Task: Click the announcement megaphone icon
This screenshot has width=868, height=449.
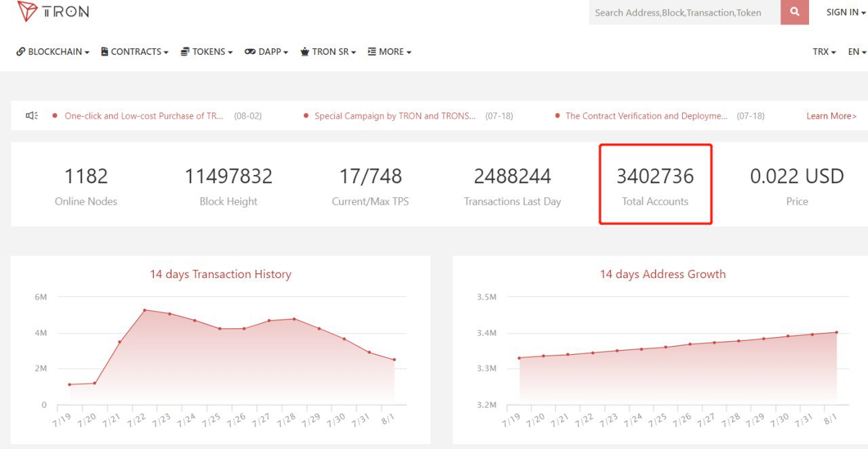Action: (32, 116)
